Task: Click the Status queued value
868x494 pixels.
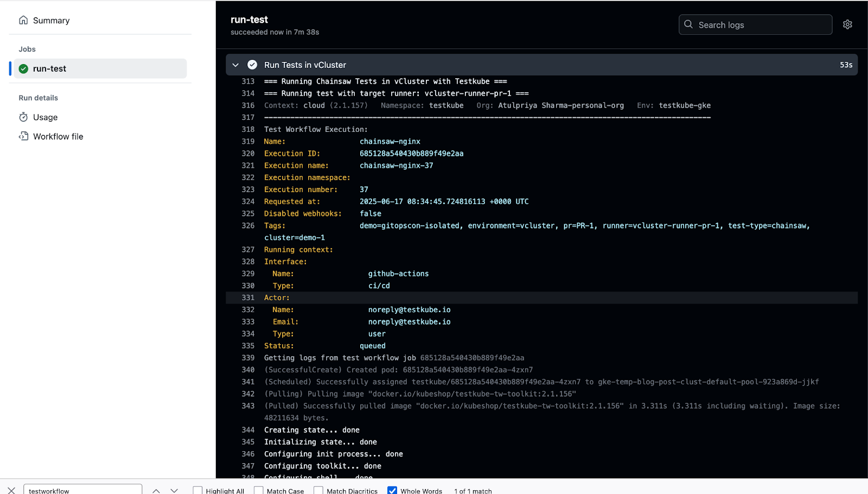Action: 373,346
